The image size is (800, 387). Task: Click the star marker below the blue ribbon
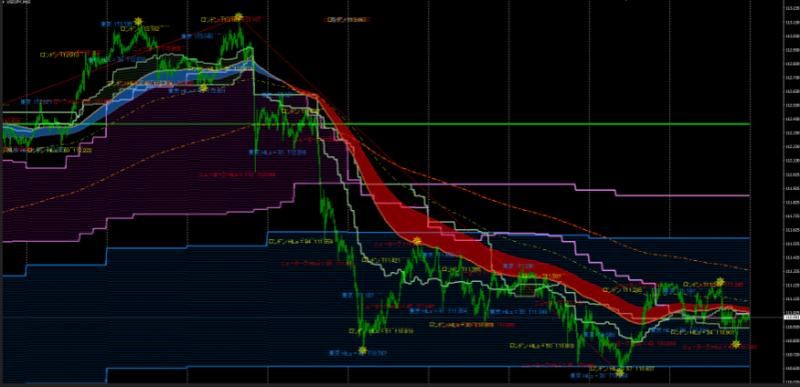(x=203, y=88)
